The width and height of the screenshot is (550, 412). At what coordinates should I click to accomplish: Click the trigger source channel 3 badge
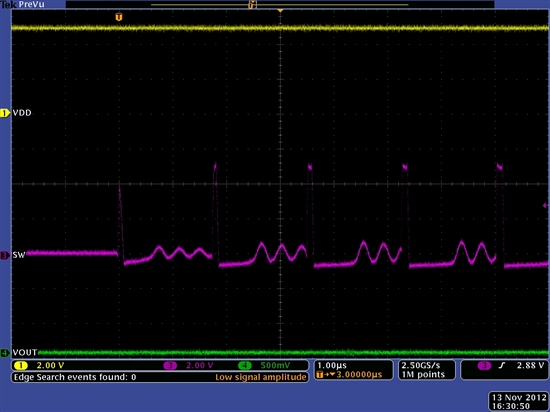(484, 366)
